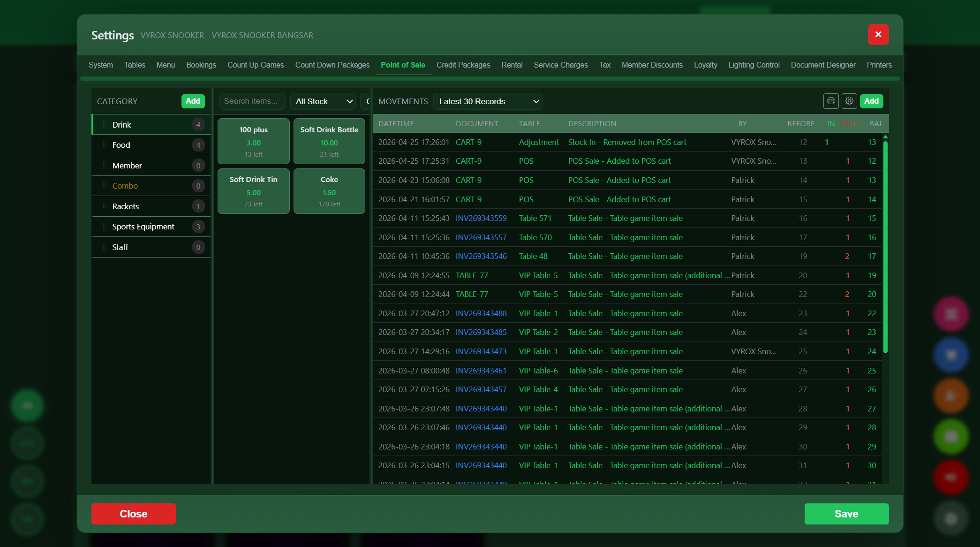Click the blue blurred round button on right
980x547 pixels.
[x=951, y=355]
